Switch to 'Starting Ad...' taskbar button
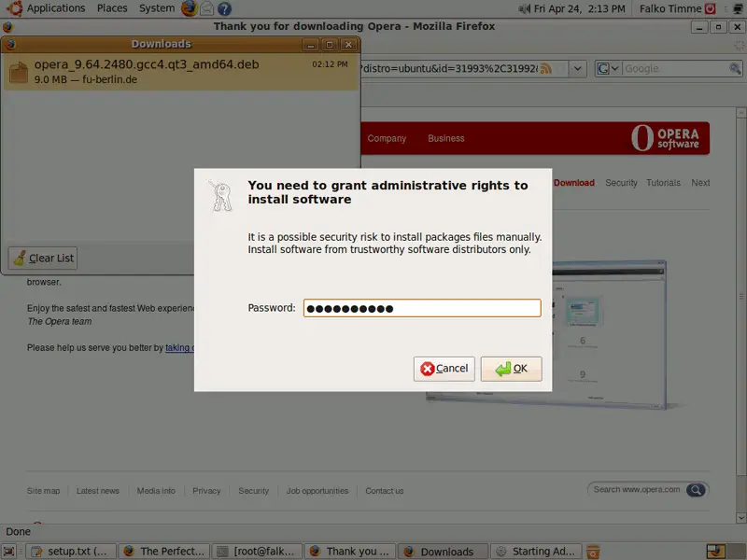This screenshot has height=560, width=747. coord(536,552)
